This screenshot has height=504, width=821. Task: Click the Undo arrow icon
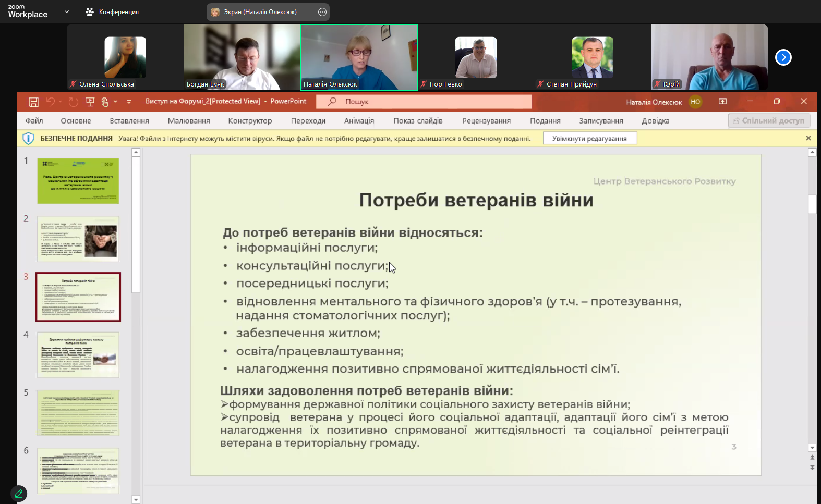(51, 102)
